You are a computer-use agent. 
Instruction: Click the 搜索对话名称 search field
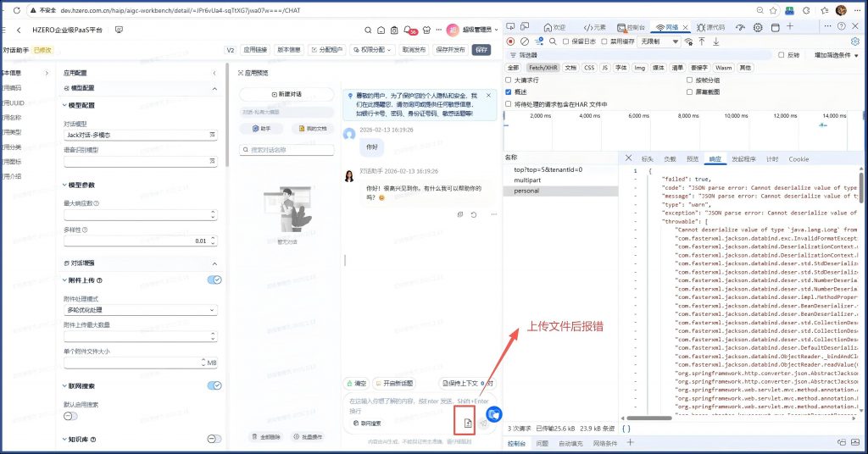285,150
